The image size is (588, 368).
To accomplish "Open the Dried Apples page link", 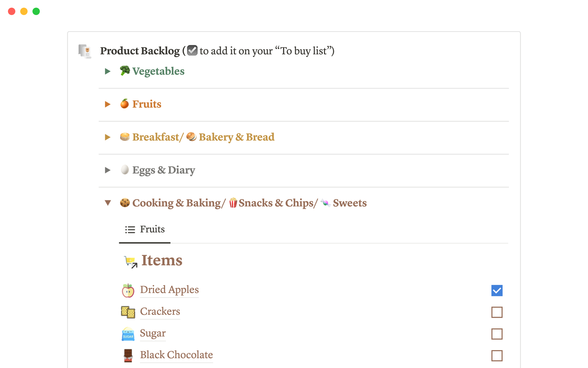I will (x=169, y=289).
